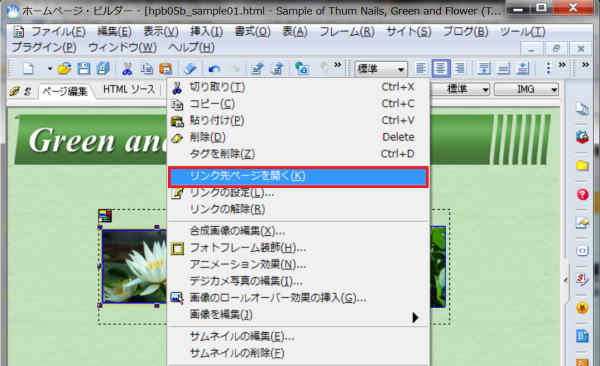Choose リンクの設定(L)... in context menu

pyautogui.click(x=298, y=193)
